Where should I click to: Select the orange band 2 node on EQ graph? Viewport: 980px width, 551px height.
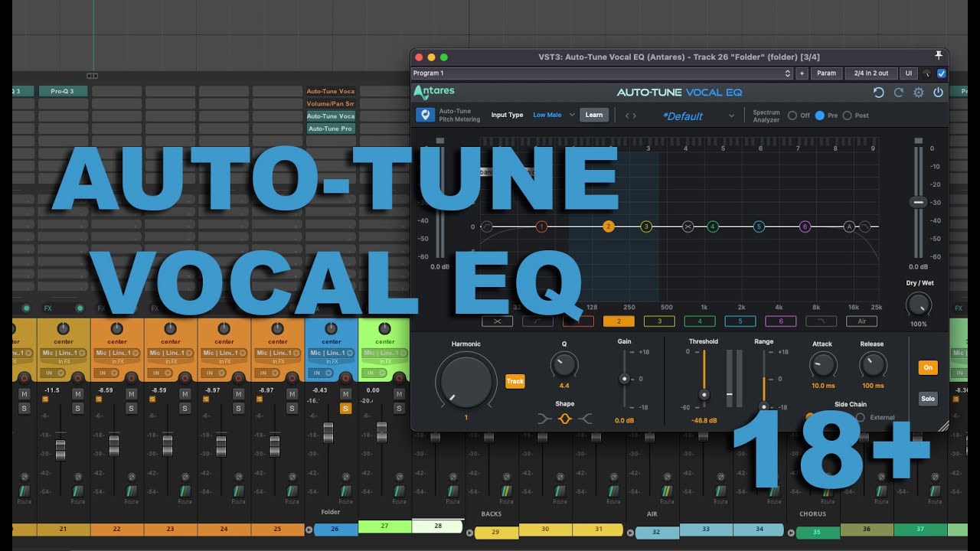[x=609, y=227]
